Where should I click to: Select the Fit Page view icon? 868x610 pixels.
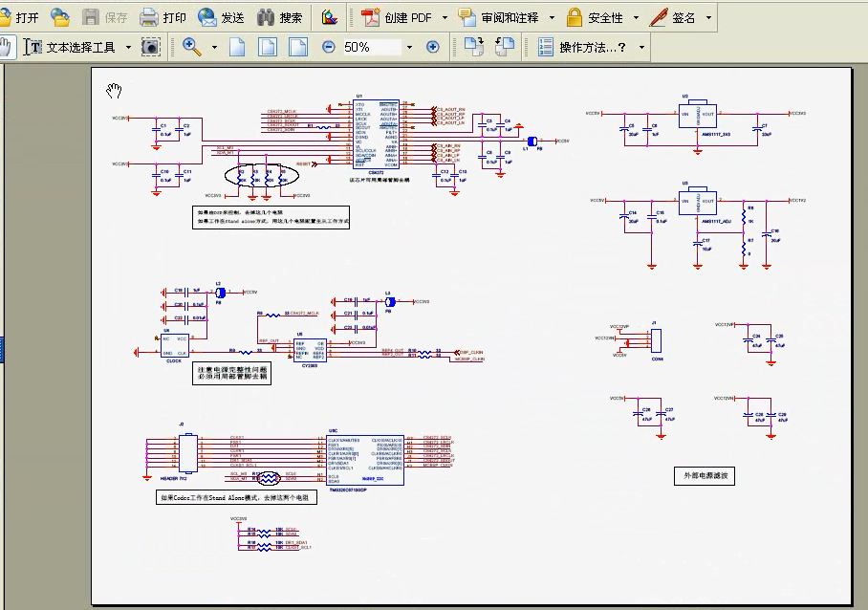coord(268,47)
